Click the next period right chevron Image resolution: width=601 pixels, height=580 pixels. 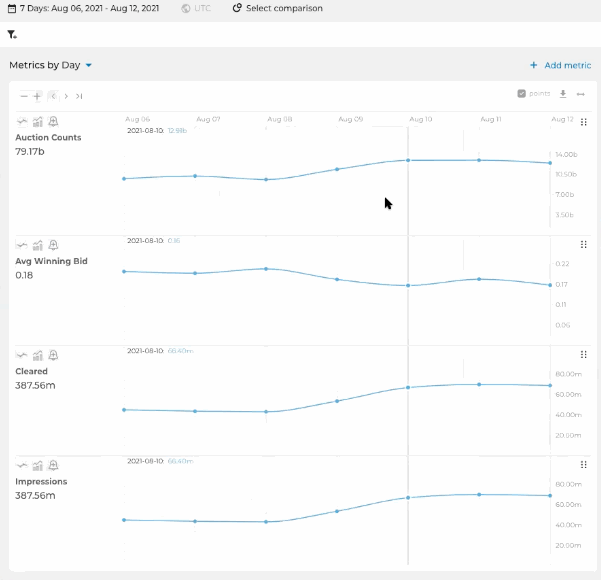point(66,96)
